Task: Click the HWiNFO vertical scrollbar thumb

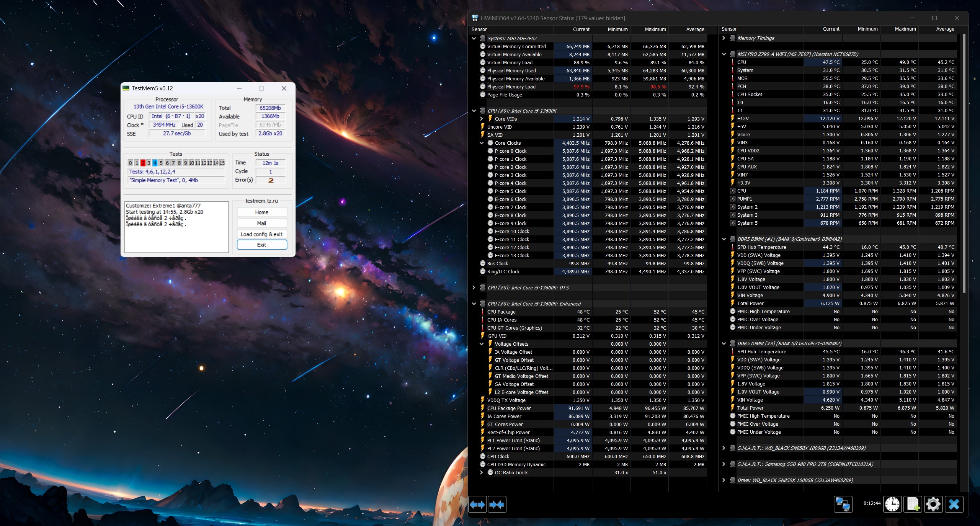Action: 964,163
